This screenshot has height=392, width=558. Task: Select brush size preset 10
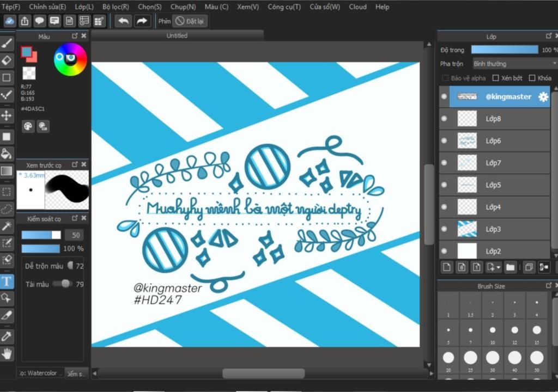pyautogui.click(x=493, y=333)
